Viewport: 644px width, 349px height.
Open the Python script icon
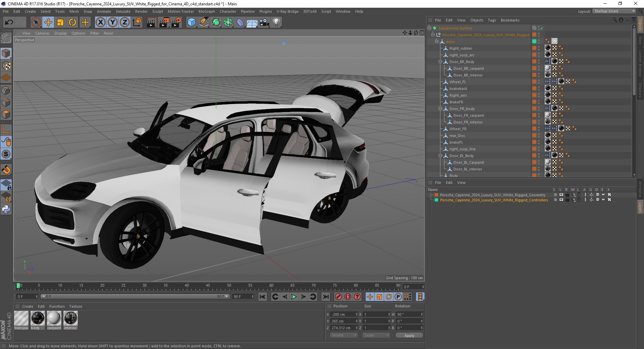(x=6, y=209)
